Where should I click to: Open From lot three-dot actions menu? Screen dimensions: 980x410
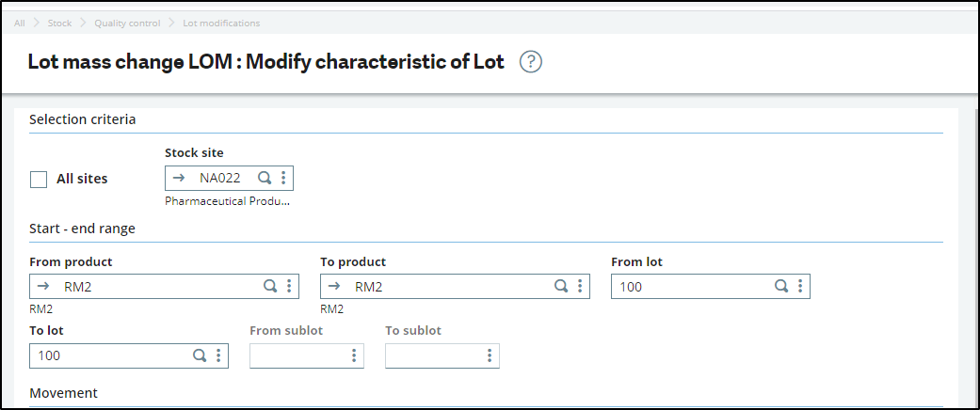click(x=799, y=286)
